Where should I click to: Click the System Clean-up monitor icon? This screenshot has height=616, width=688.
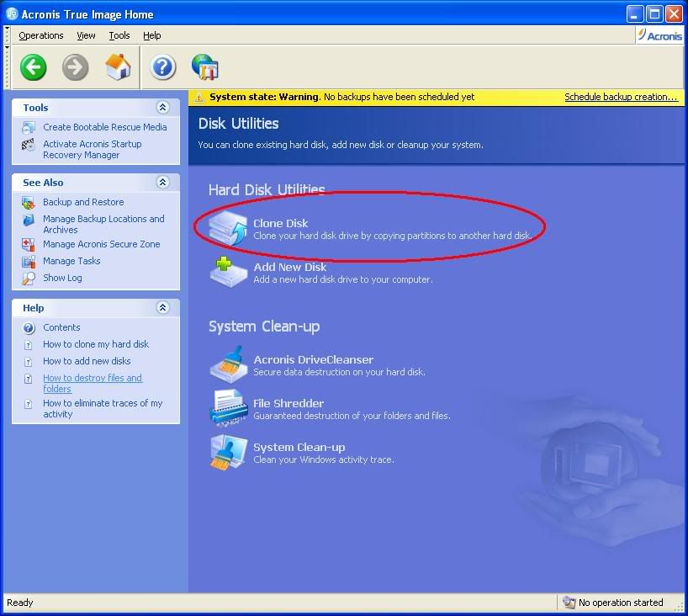[x=228, y=452]
